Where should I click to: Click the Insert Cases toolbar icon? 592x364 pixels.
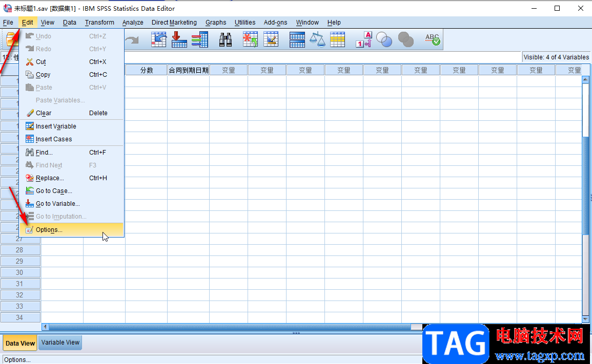tap(250, 39)
